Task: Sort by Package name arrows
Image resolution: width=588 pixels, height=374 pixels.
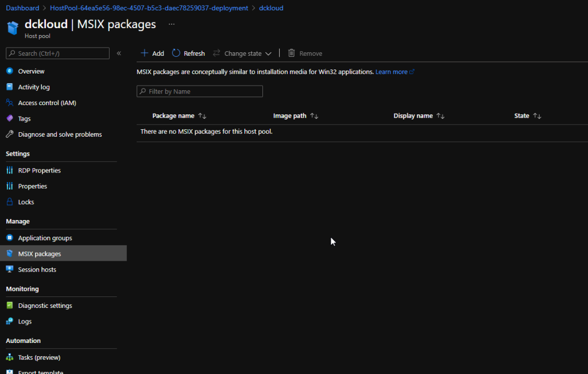Action: click(x=202, y=116)
